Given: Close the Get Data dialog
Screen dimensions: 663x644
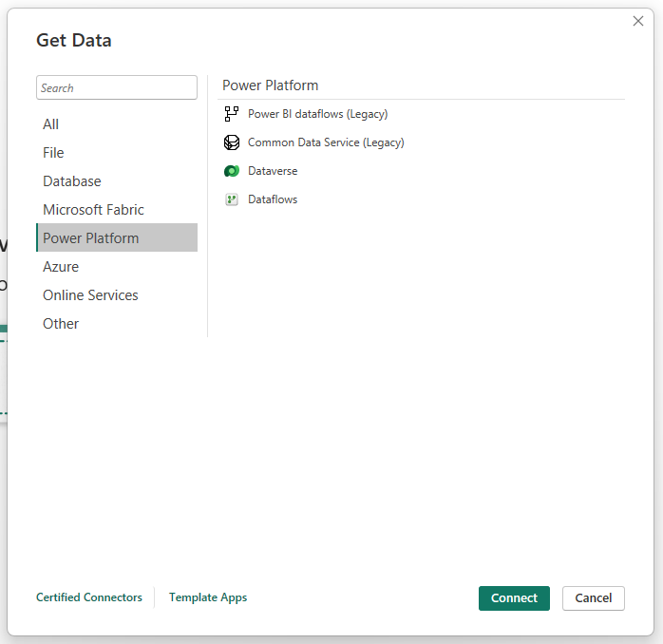Looking at the screenshot, I should coord(637,21).
